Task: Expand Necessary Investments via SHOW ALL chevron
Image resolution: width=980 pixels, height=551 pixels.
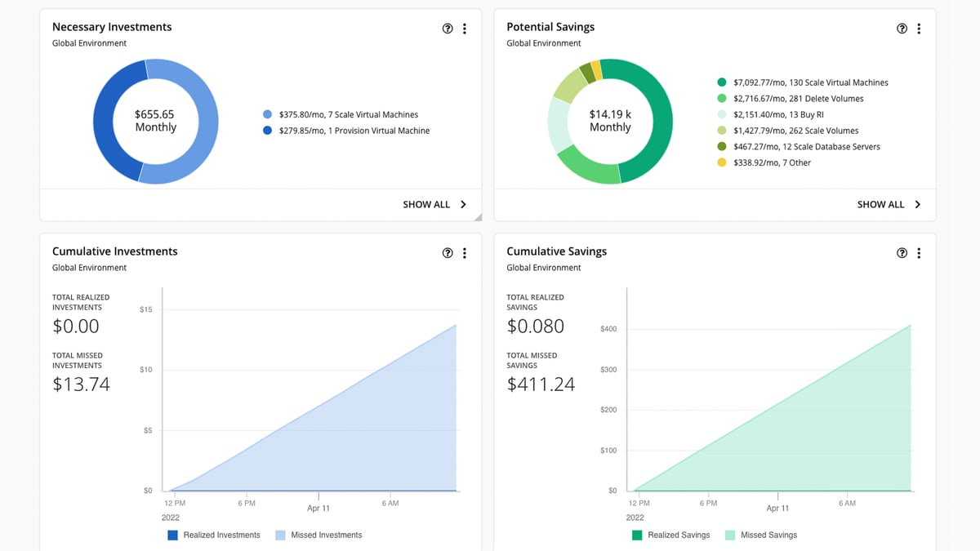Action: click(463, 205)
